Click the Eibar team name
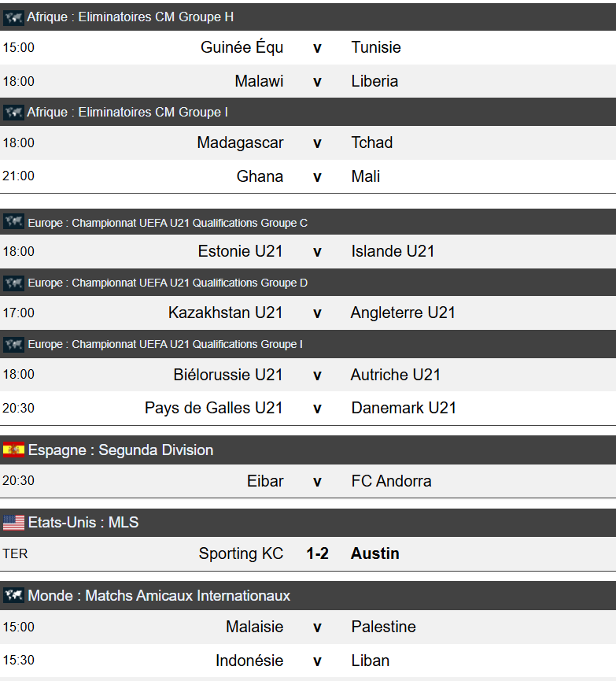 tap(265, 481)
